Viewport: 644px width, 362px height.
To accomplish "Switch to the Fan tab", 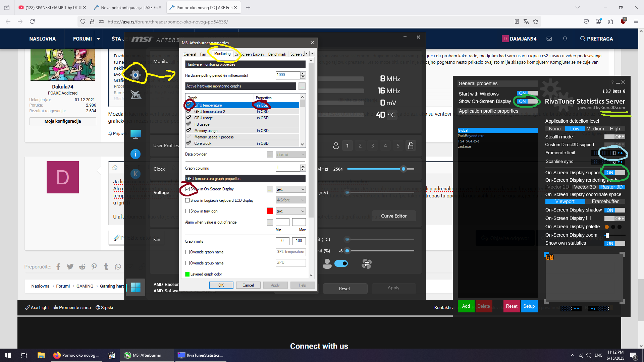I will (203, 54).
